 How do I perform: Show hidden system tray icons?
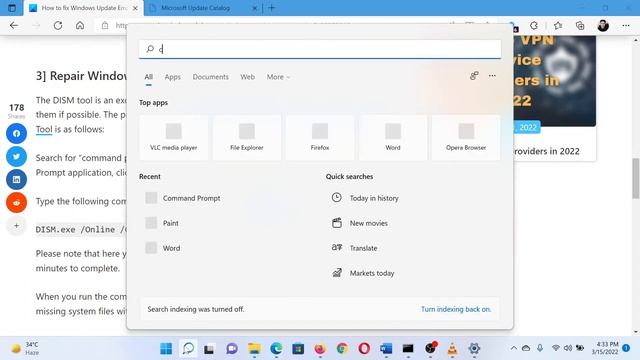point(514,348)
